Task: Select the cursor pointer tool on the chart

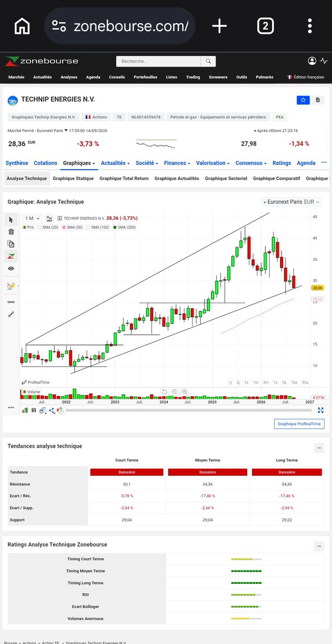Action: point(11,219)
